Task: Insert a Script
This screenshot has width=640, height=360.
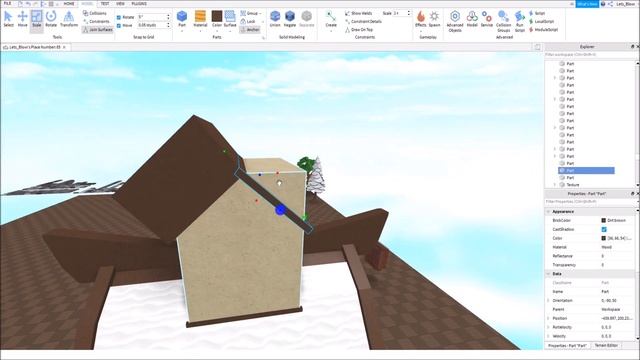Action: pyautogui.click(x=537, y=13)
